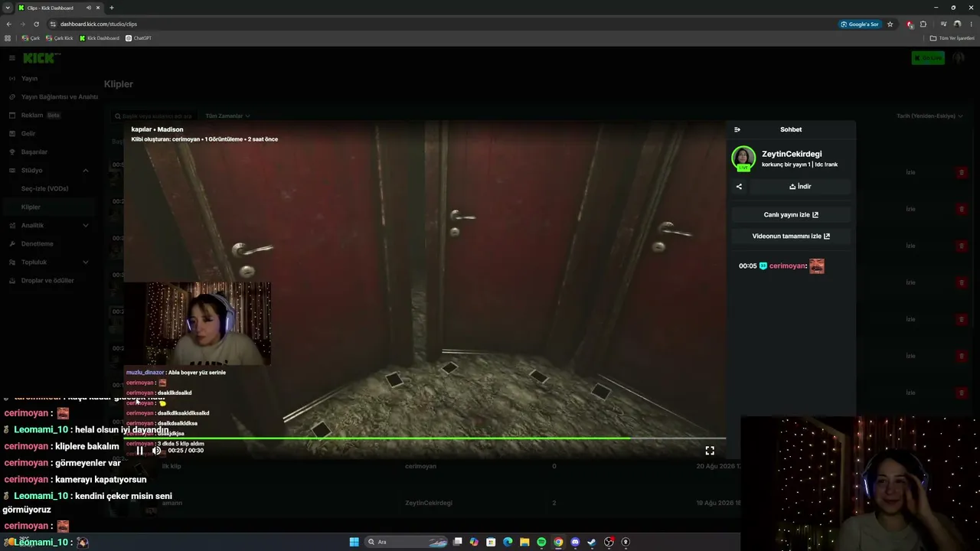
Task: Open File Explorer from the taskbar
Action: [524, 542]
